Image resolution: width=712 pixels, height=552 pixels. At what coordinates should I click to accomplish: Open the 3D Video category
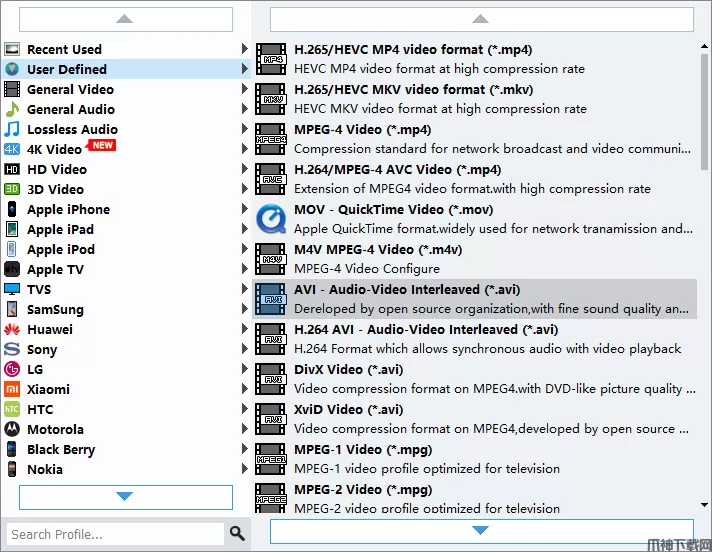[55, 189]
